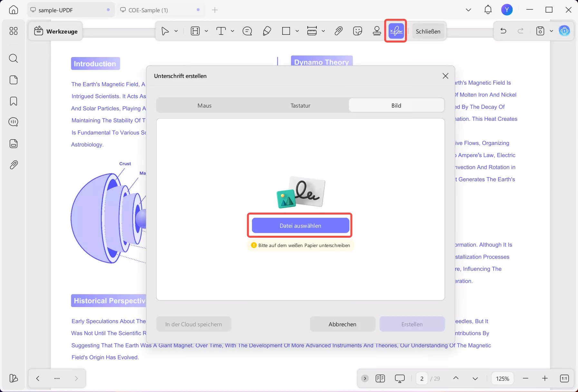Viewport: 578px width, 392px height.
Task: Open the tab list chevron in title bar
Action: coord(468,10)
